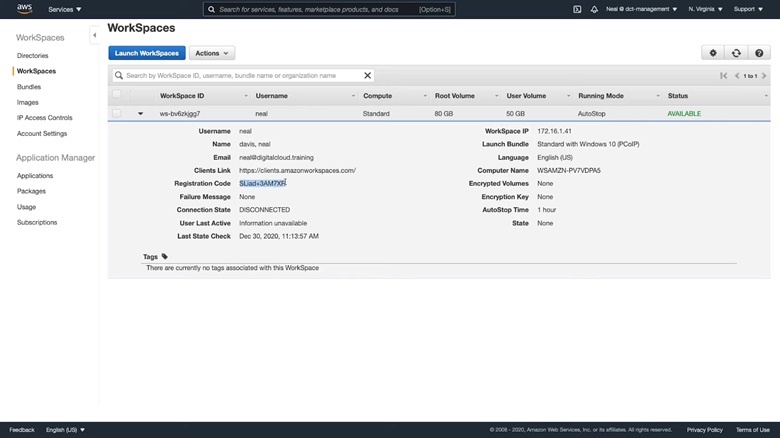Click the Feedback link in footer
Viewport: 780px width, 438px height.
point(22,430)
